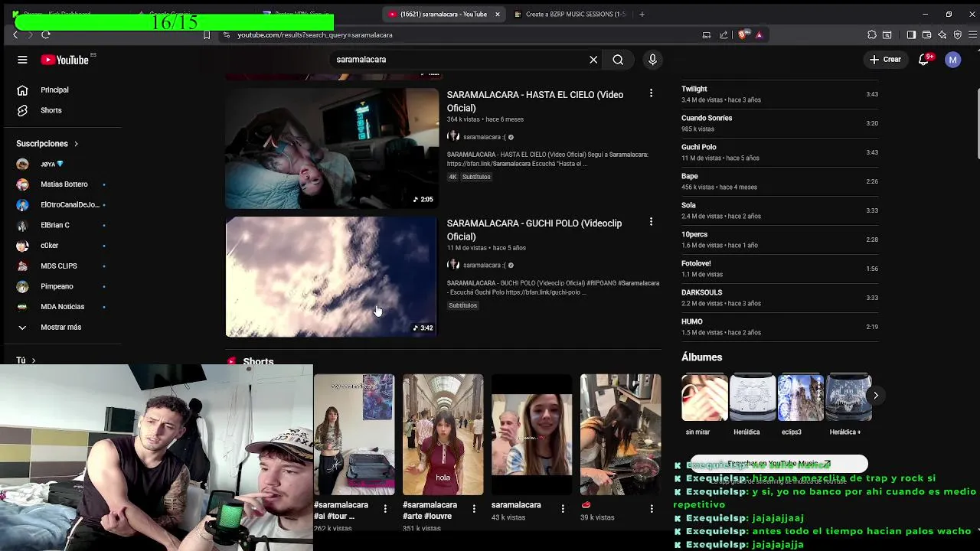
Task: Go to the YouTube home logo
Action: pos(65,60)
